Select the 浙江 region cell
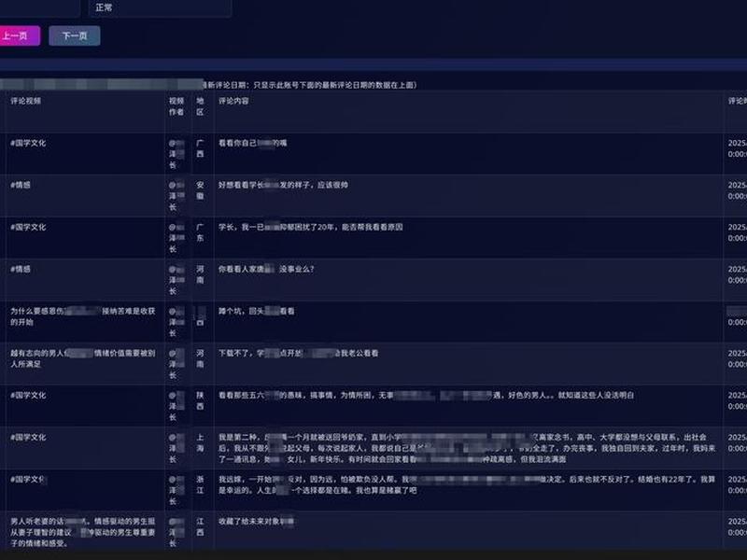747x560 pixels. click(200, 484)
